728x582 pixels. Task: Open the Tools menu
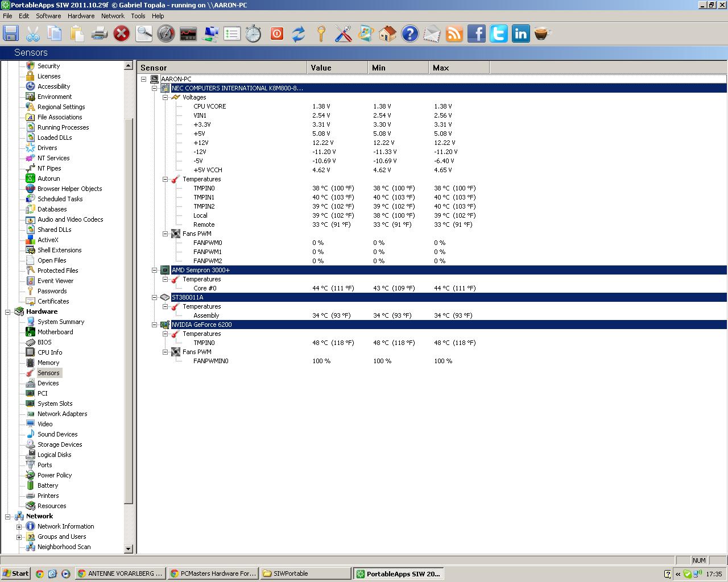click(x=138, y=16)
